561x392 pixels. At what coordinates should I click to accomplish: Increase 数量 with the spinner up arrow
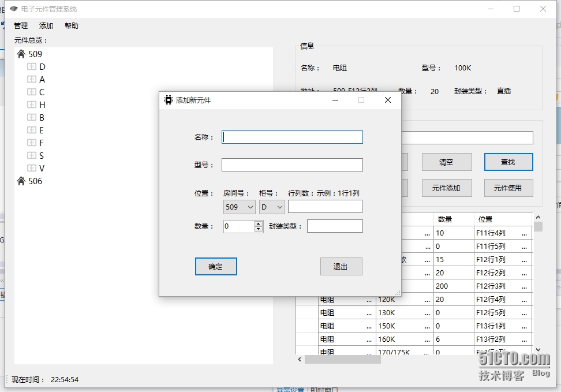[259, 224]
